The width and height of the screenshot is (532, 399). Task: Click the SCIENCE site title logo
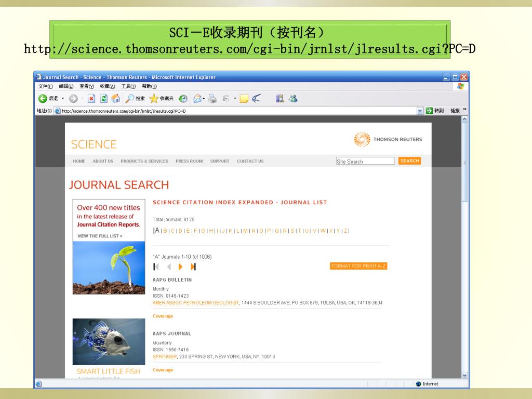[94, 144]
